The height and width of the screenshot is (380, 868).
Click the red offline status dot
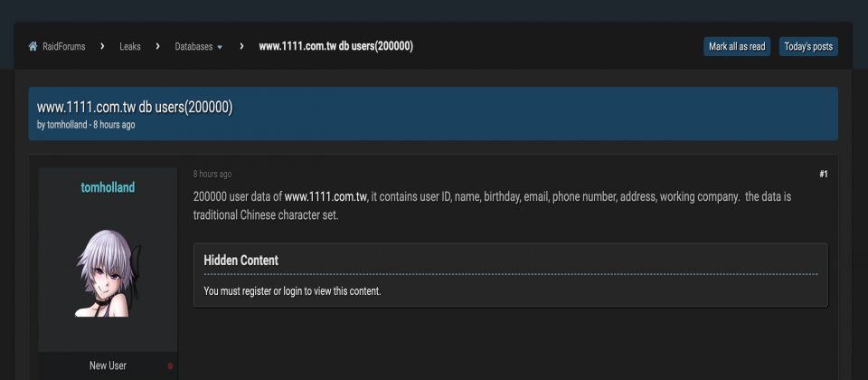tap(170, 366)
